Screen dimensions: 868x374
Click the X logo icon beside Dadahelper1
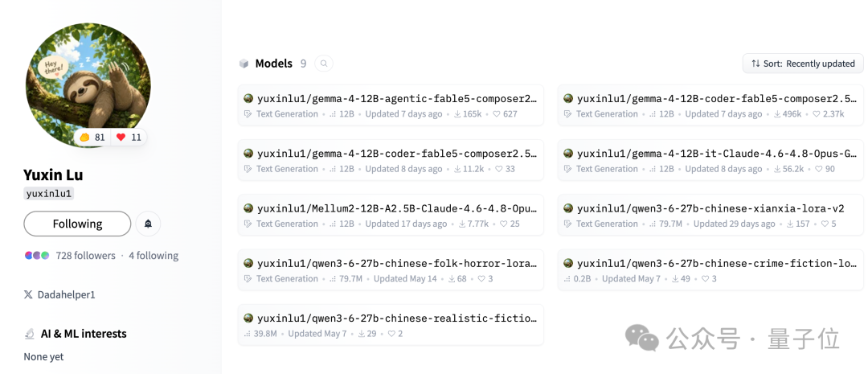click(x=28, y=294)
